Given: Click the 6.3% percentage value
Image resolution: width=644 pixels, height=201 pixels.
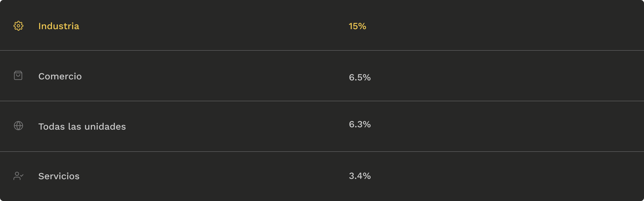Looking at the screenshot, I should [x=360, y=124].
